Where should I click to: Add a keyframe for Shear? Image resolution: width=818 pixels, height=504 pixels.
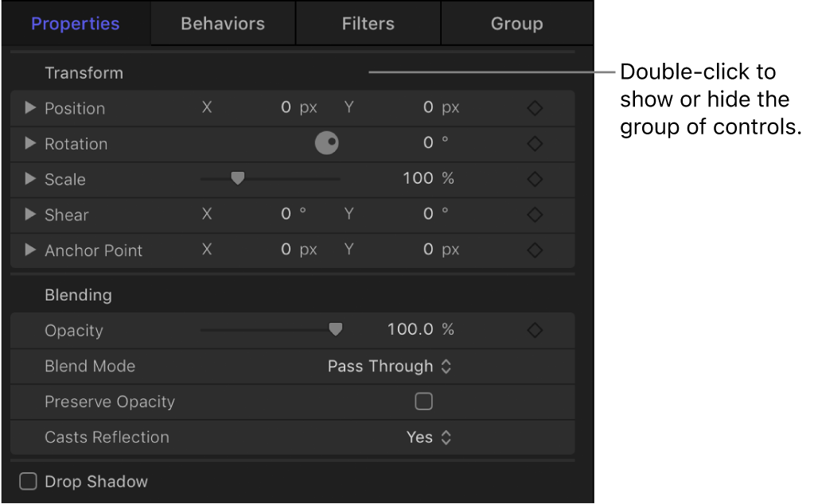[x=535, y=215]
